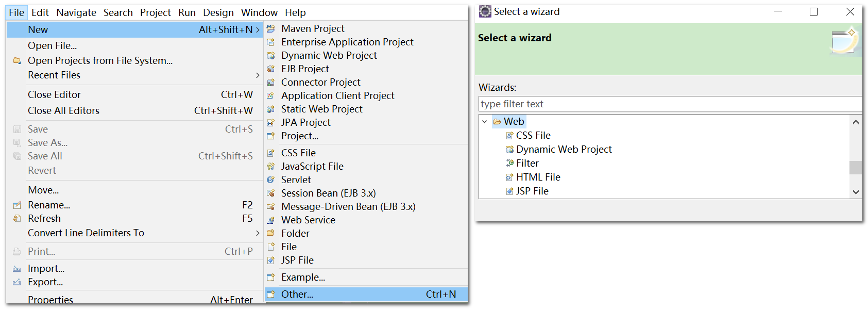The height and width of the screenshot is (309, 868).
Task: Open the Window menu
Action: click(x=259, y=12)
